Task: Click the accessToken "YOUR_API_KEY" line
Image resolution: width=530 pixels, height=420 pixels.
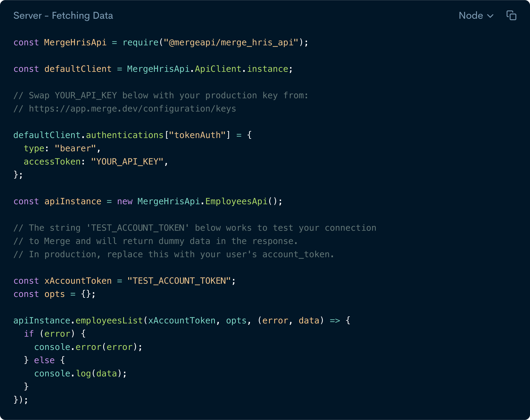Action: click(96, 162)
